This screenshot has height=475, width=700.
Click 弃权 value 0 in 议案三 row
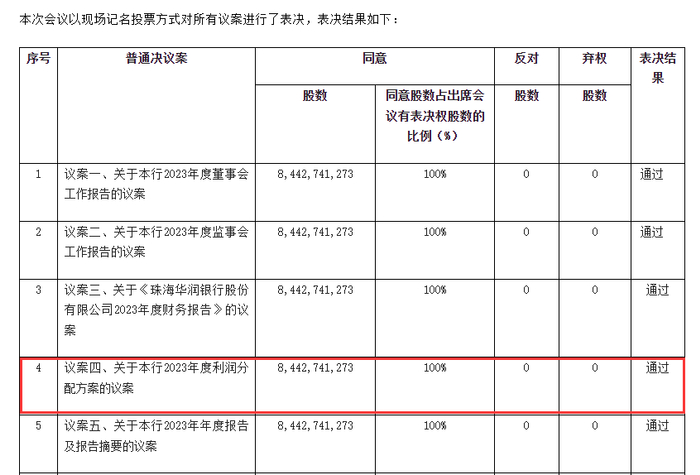595,290
